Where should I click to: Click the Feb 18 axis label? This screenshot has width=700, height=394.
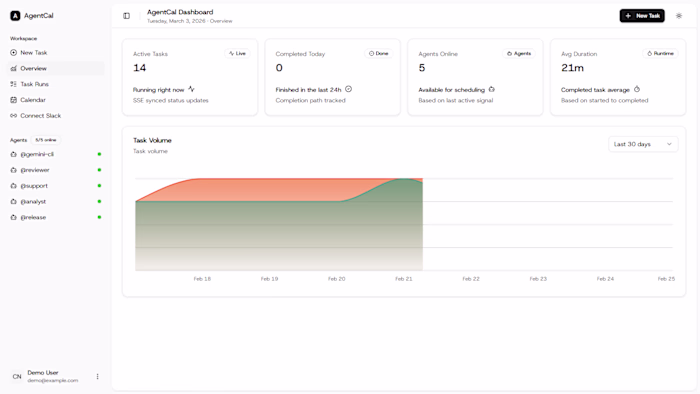click(202, 279)
